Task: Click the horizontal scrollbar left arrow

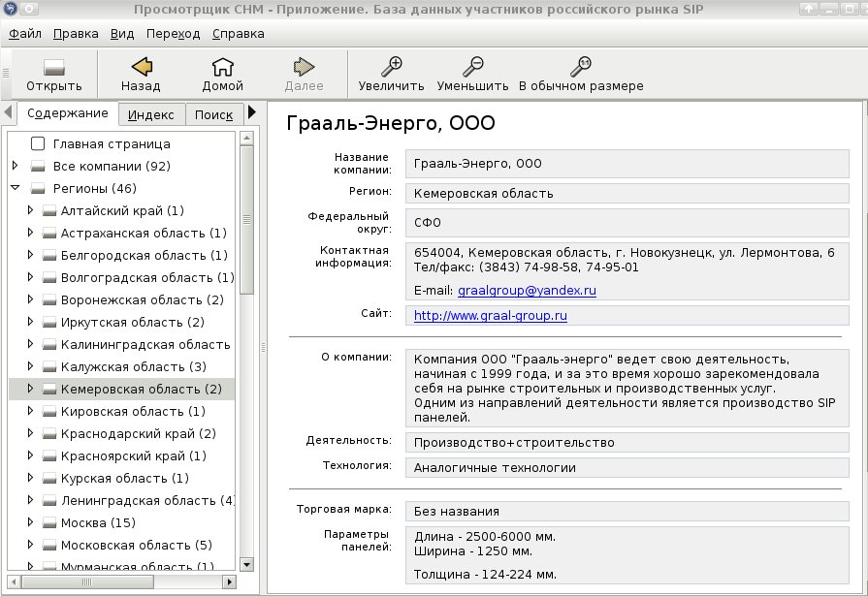Action: coord(14,581)
